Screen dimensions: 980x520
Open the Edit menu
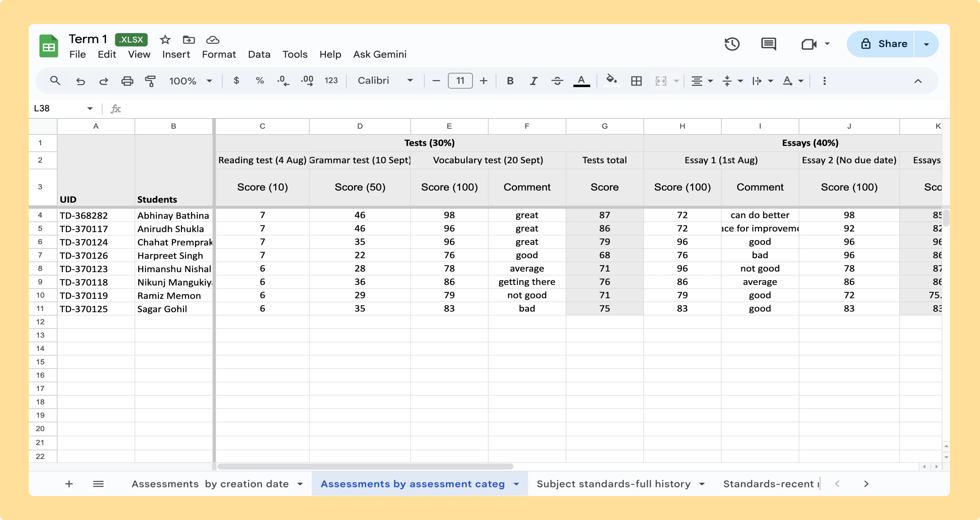click(x=107, y=54)
